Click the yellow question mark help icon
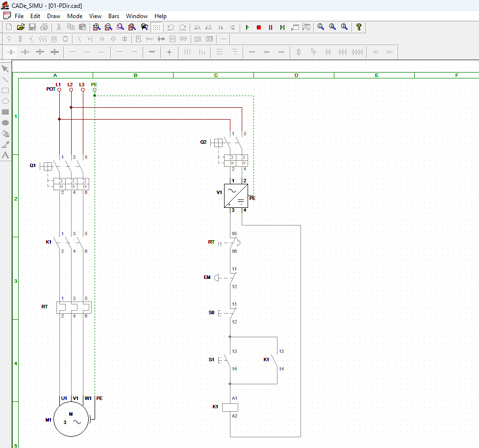This screenshot has height=448, width=479. (359, 27)
